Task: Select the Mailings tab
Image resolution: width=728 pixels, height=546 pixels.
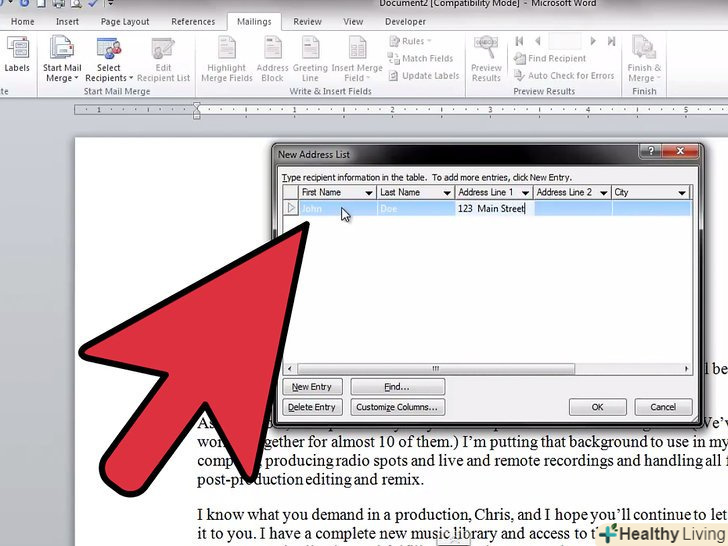Action: click(x=254, y=22)
